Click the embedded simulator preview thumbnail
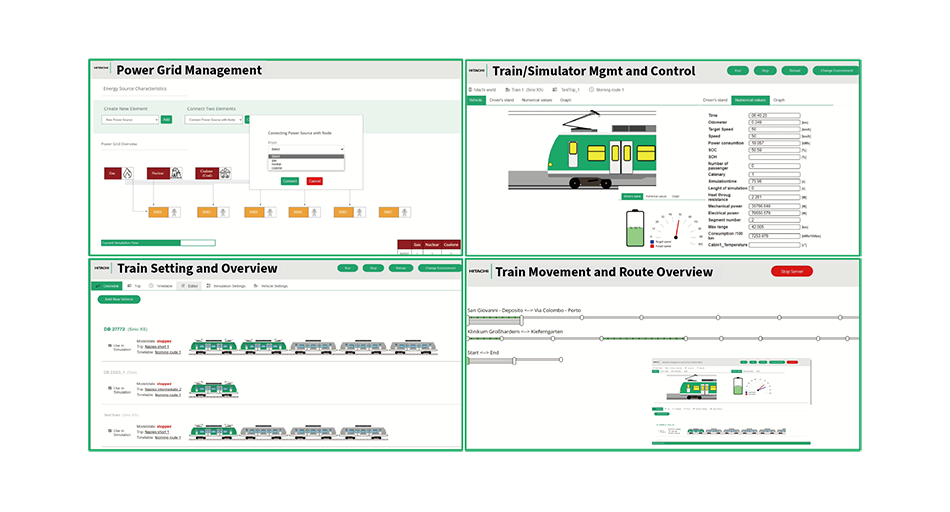The image size is (950, 512). pos(732,402)
